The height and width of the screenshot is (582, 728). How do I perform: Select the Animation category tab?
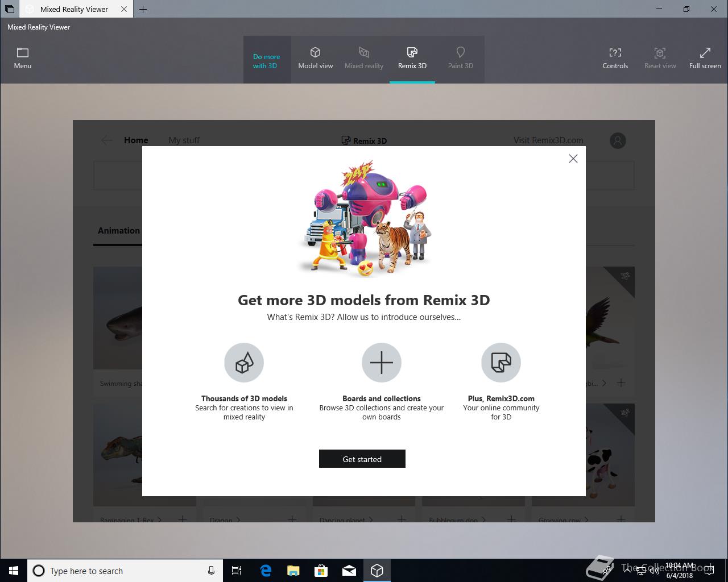(118, 230)
